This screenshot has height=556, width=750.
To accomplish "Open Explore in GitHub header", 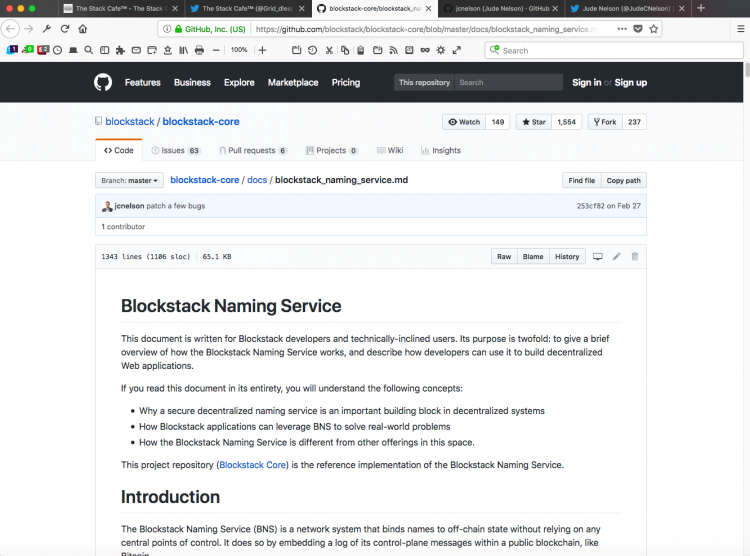I will click(239, 82).
